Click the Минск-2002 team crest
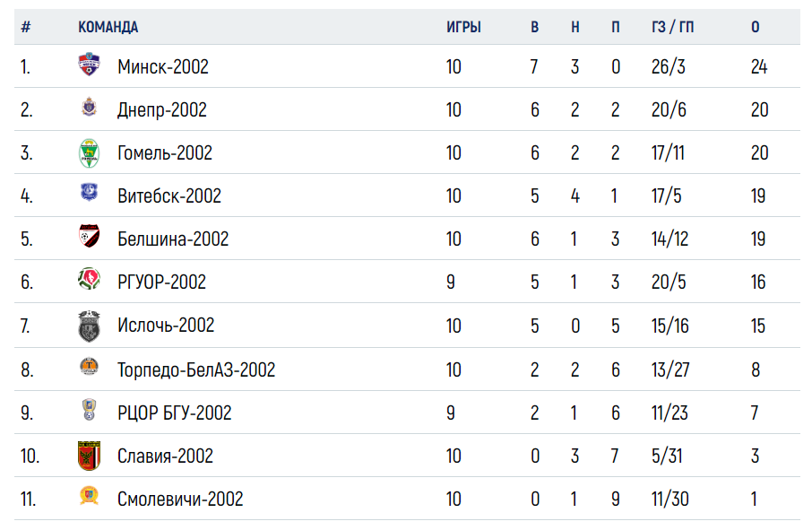 pyautogui.click(x=89, y=65)
